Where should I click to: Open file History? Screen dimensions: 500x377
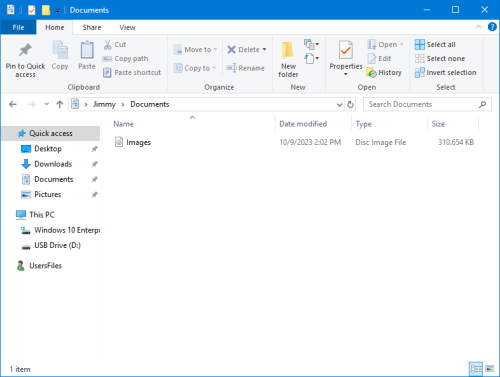click(x=384, y=73)
